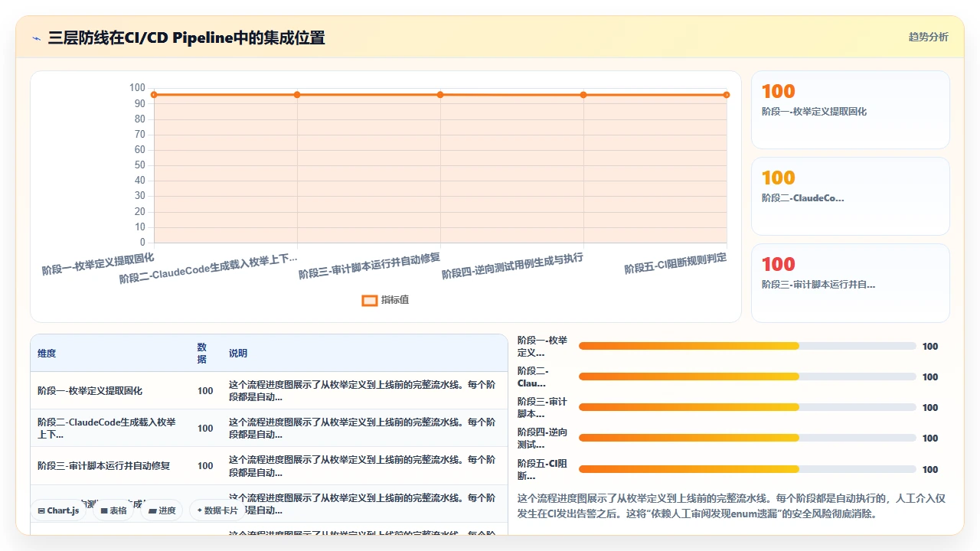Viewport: 980px width, 551px height.
Task: Click the chart data point above 阶段二-ClaudeCode生成载入枚举上下…
Action: click(297, 95)
